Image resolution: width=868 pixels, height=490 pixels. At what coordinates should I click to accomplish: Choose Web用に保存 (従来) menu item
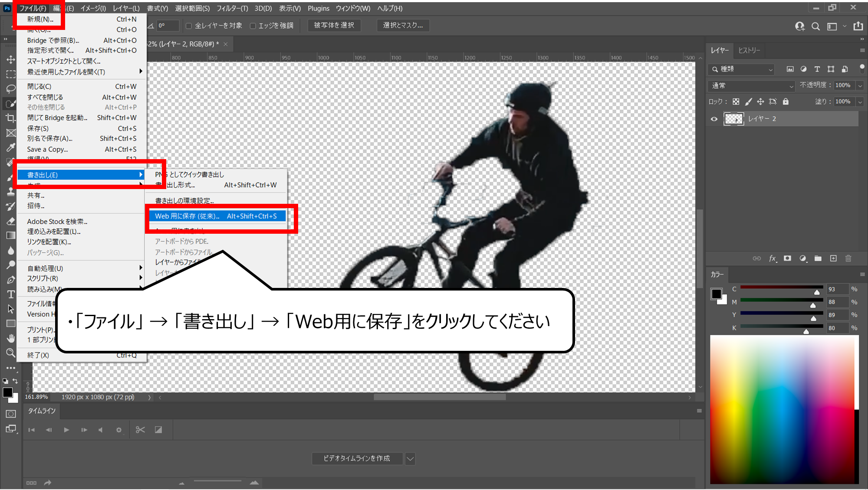click(x=217, y=216)
